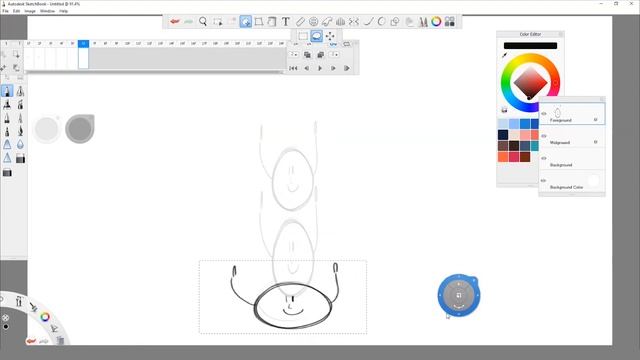Screen dimensions: 640x360
Task: Open the left dropdown in flipbook controls
Action: (294, 54)
